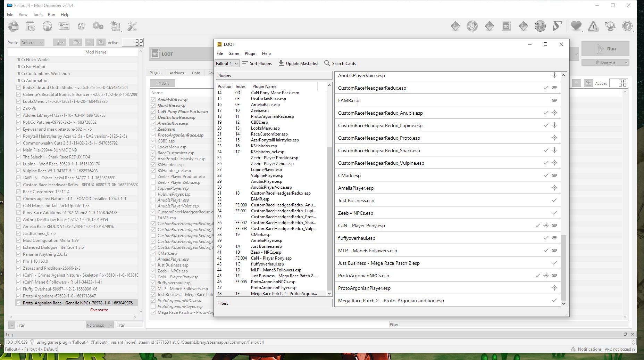Open the change game instance toolbar icon
Viewport: 644px width, 360px height.
point(14,26)
